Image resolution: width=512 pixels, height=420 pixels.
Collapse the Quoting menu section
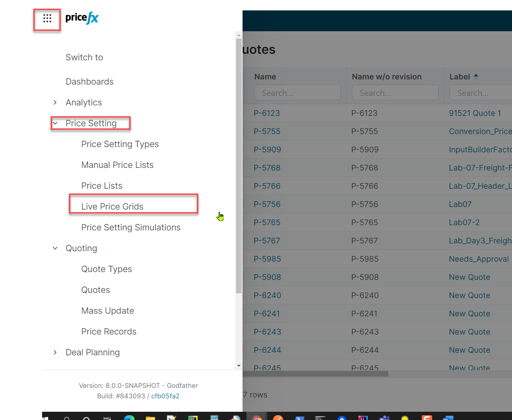[55, 248]
